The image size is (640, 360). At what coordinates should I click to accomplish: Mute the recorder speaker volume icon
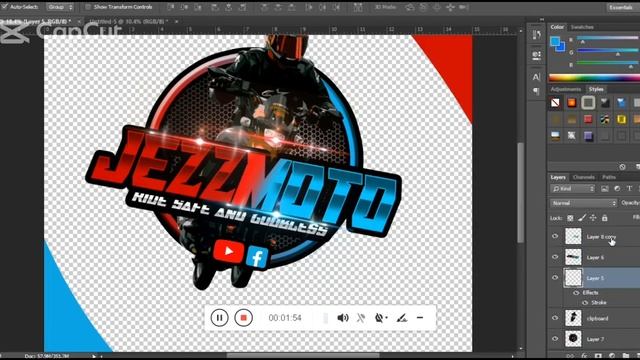tap(342, 318)
